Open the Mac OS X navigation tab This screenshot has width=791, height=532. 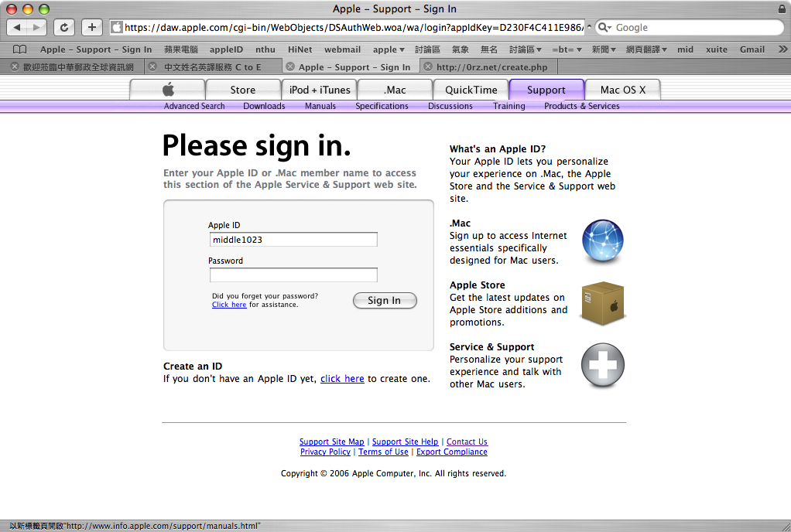click(622, 90)
